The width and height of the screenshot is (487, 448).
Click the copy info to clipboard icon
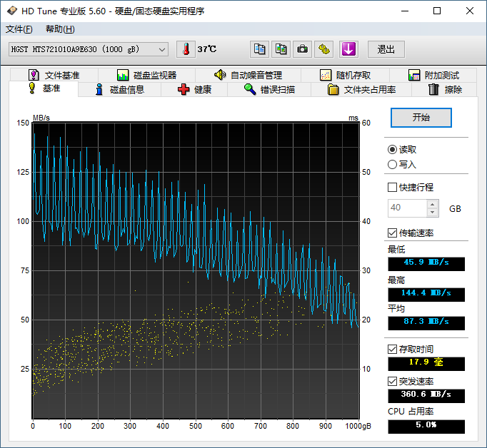tap(260, 49)
